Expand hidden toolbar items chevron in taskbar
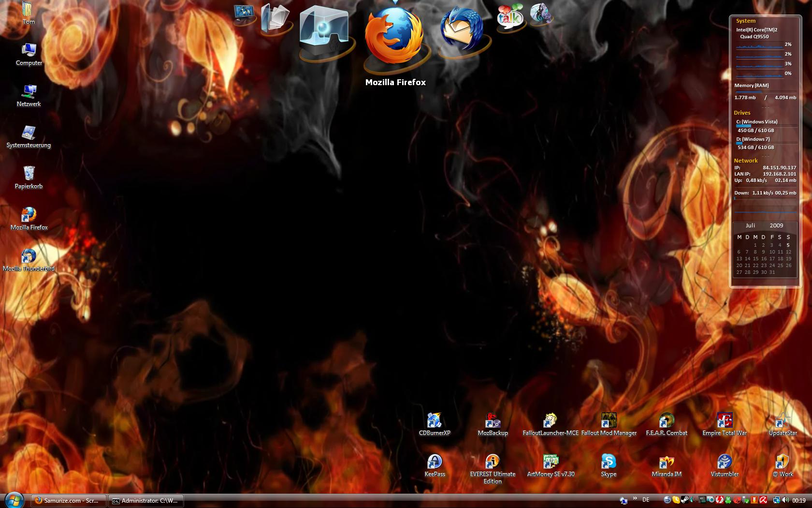Viewport: 812px width, 508px height. pyautogui.click(x=635, y=498)
